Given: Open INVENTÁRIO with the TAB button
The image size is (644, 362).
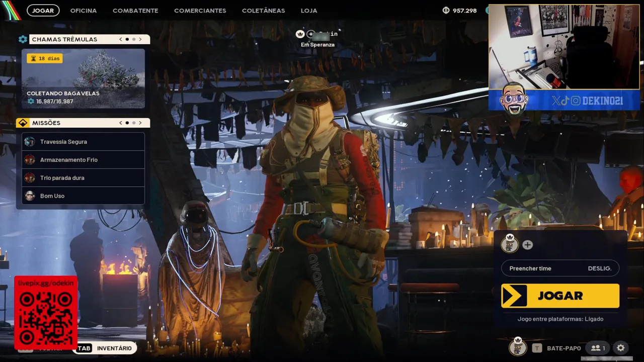Looking at the screenshot, I should [x=105, y=348].
